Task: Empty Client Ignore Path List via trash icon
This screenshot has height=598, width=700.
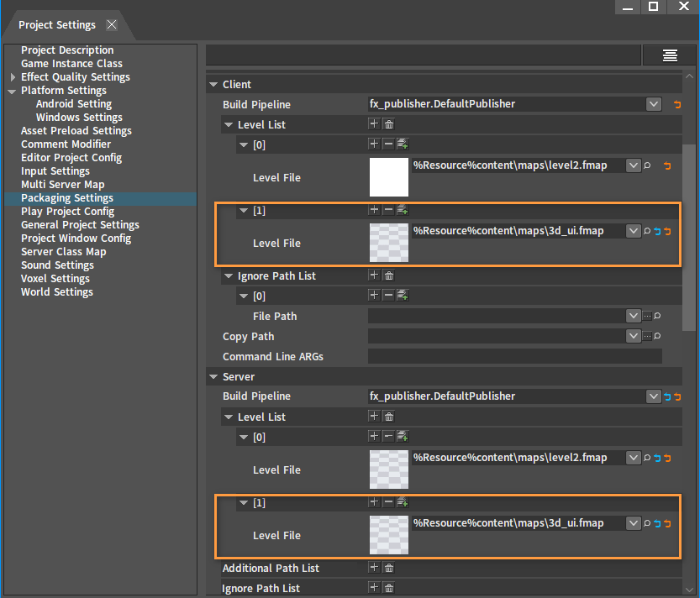Action: click(389, 275)
